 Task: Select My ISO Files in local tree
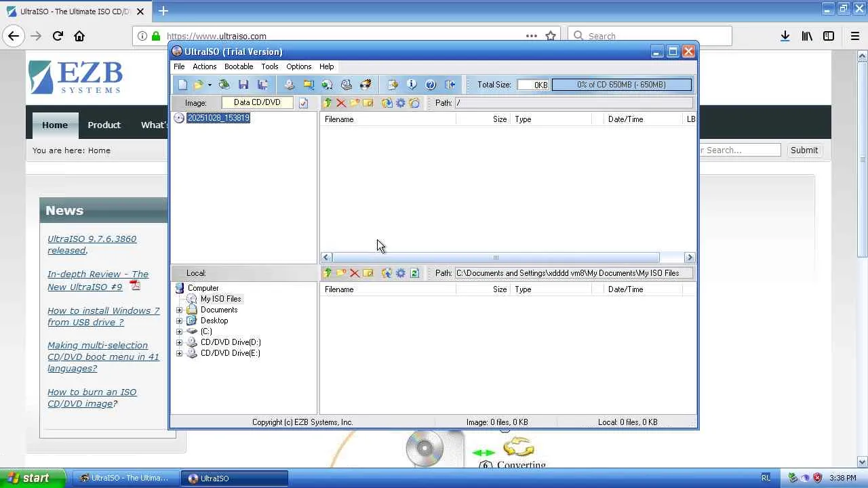[x=220, y=299]
